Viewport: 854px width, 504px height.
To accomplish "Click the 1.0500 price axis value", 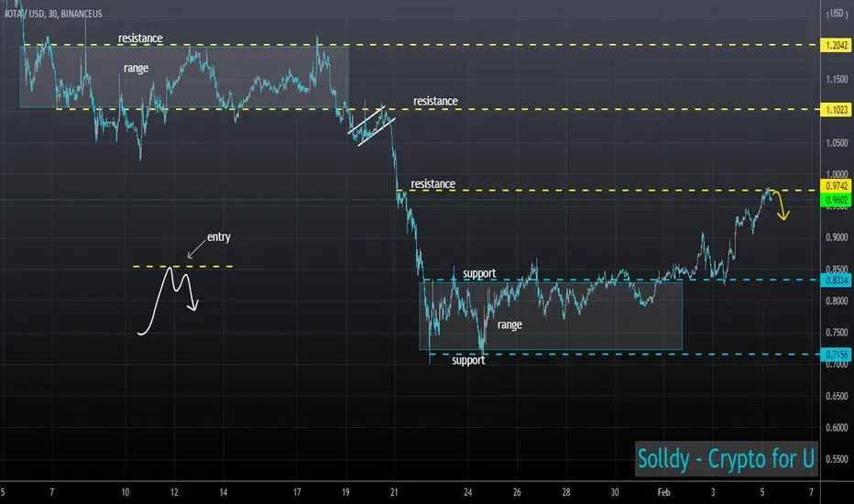I will click(837, 143).
